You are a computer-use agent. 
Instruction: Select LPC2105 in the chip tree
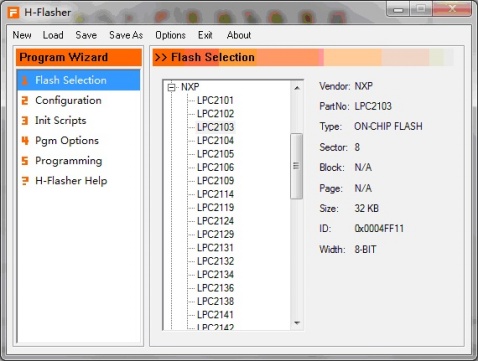tap(215, 154)
